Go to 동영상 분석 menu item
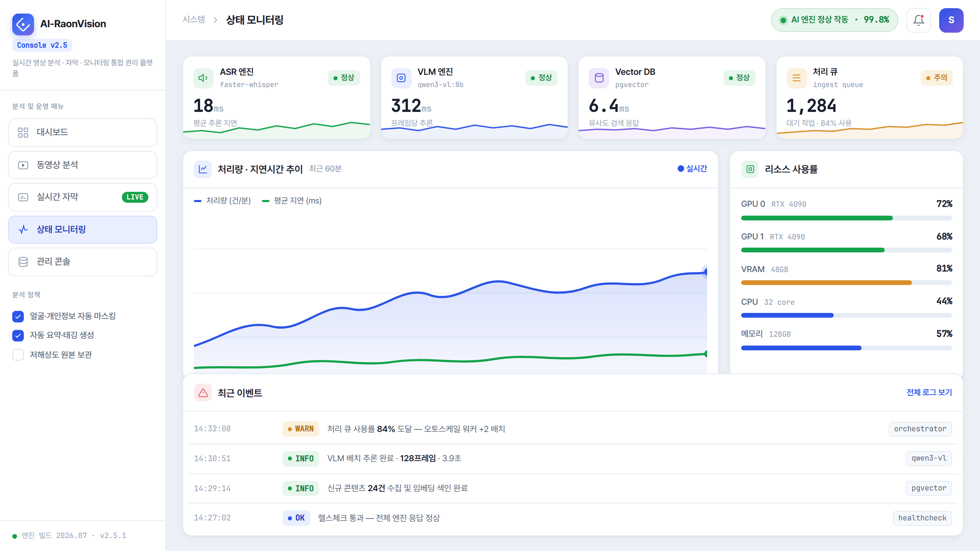 [x=83, y=165]
